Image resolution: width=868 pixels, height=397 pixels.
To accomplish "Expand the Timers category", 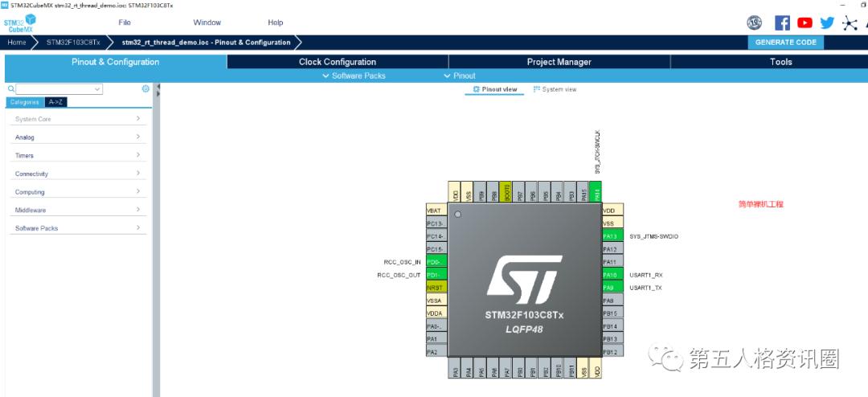I will pyautogui.click(x=78, y=156).
